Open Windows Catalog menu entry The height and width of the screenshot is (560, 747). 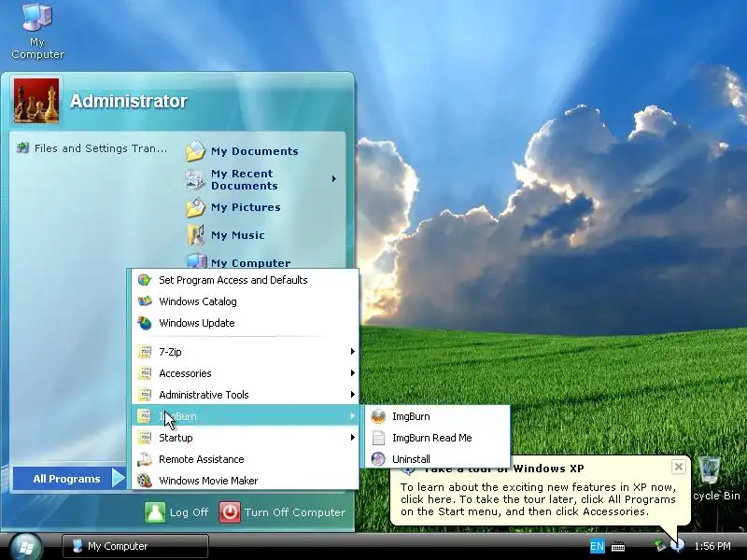coord(245,301)
